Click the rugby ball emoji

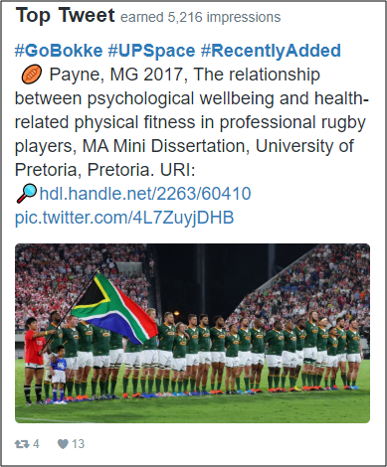point(32,74)
